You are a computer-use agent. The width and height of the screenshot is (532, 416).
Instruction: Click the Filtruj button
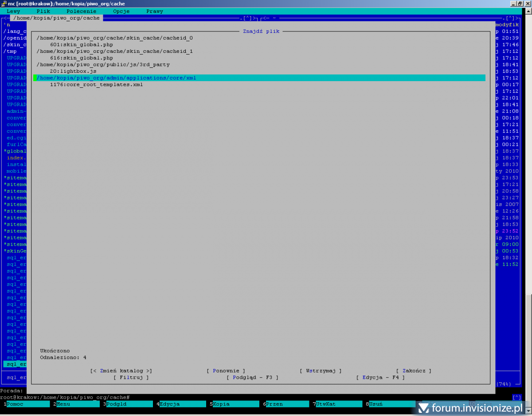pyautogui.click(x=131, y=377)
